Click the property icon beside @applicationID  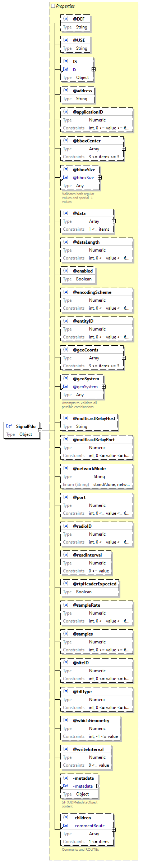point(66,112)
